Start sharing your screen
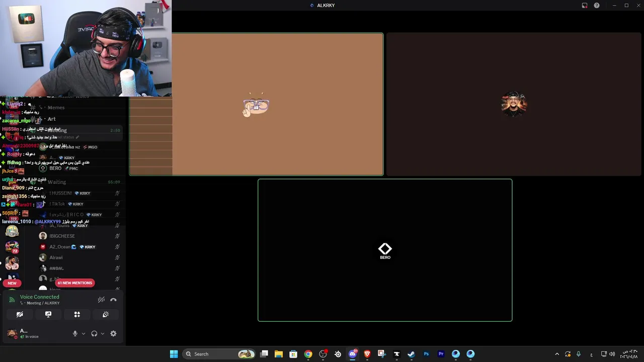644x362 pixels. [x=48, y=314]
